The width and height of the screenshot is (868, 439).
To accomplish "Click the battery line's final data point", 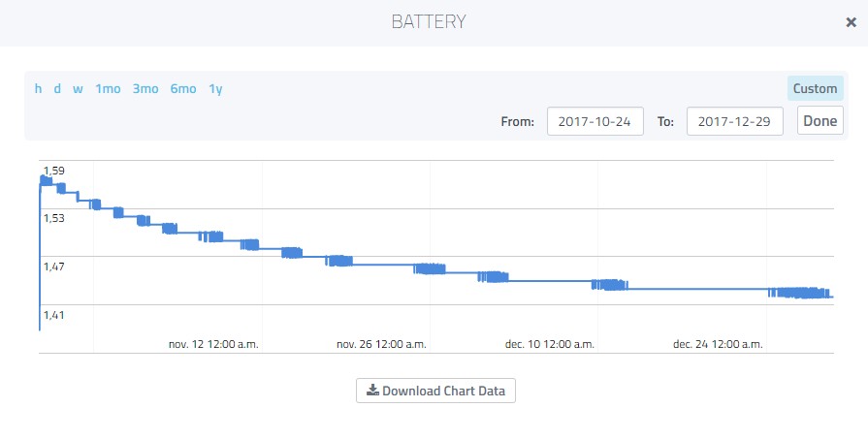I will [x=832, y=297].
